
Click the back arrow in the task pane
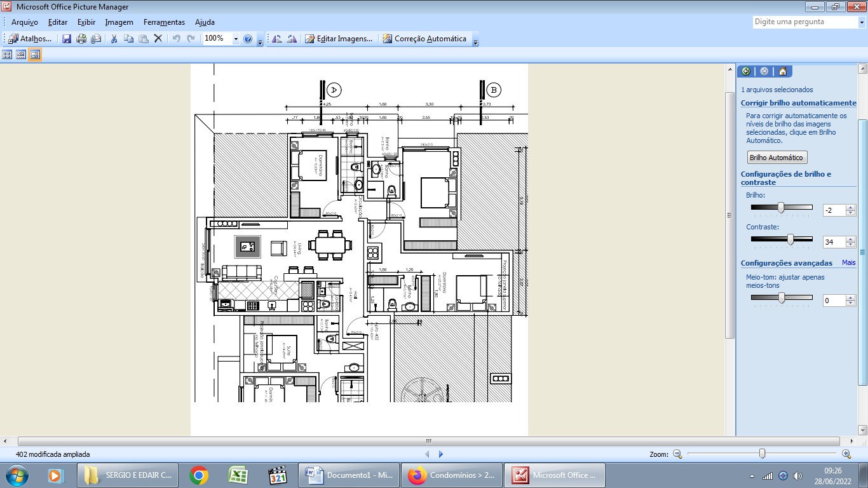[746, 72]
